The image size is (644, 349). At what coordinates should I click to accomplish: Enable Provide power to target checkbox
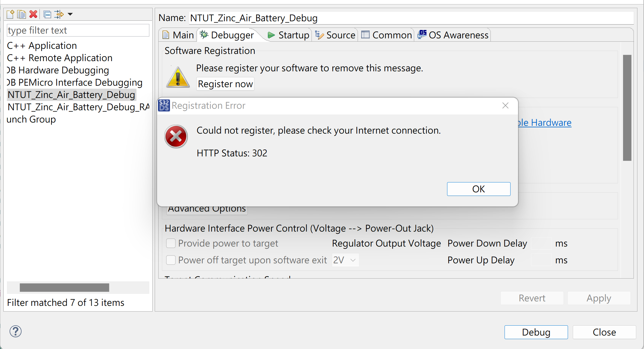pos(171,243)
